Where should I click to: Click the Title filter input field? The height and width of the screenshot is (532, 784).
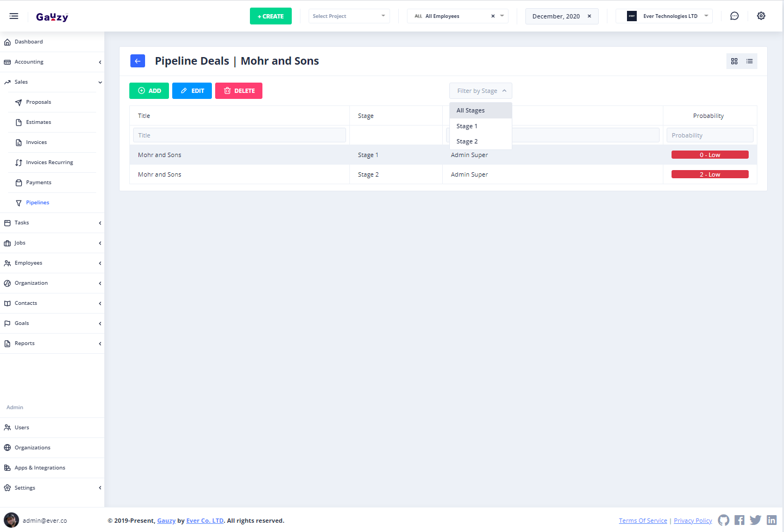pyautogui.click(x=239, y=135)
